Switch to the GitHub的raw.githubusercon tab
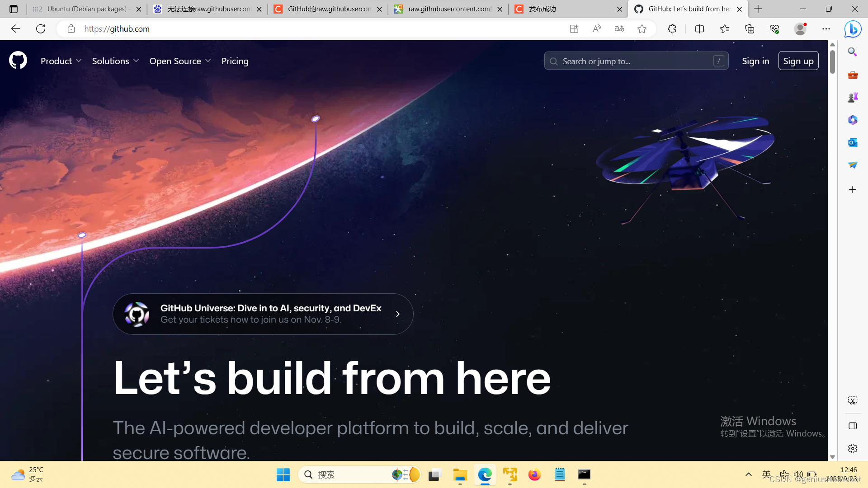Image resolution: width=868 pixels, height=488 pixels. (328, 9)
